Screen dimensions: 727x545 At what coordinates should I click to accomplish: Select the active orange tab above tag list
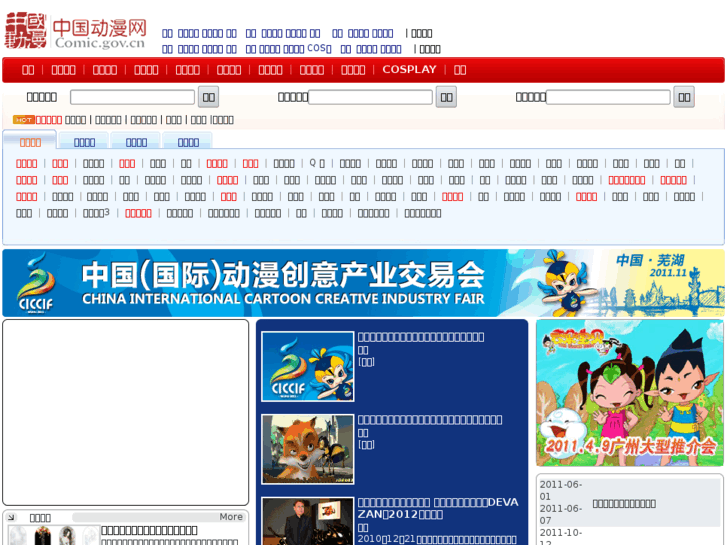30,142
